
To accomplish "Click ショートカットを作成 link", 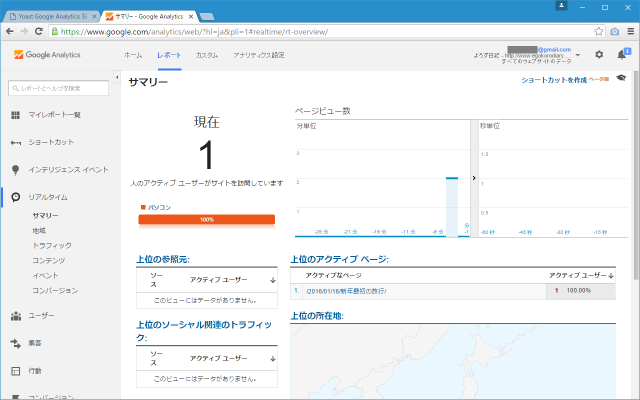I will coord(553,78).
